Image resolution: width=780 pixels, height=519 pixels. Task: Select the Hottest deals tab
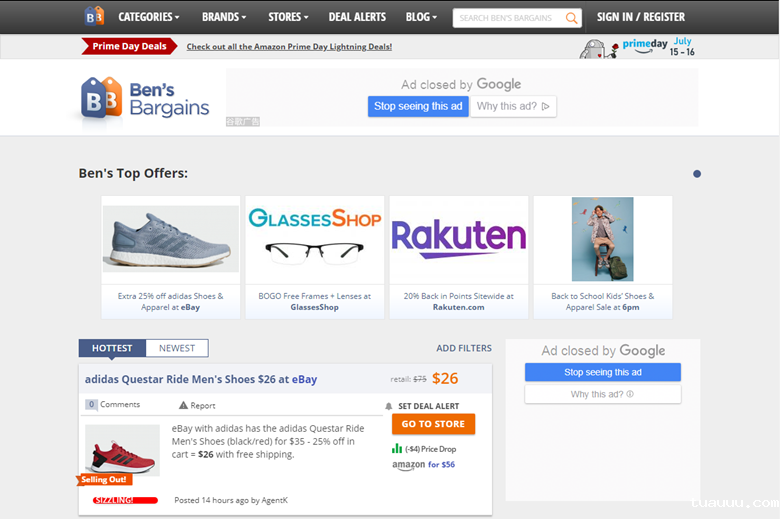112,348
